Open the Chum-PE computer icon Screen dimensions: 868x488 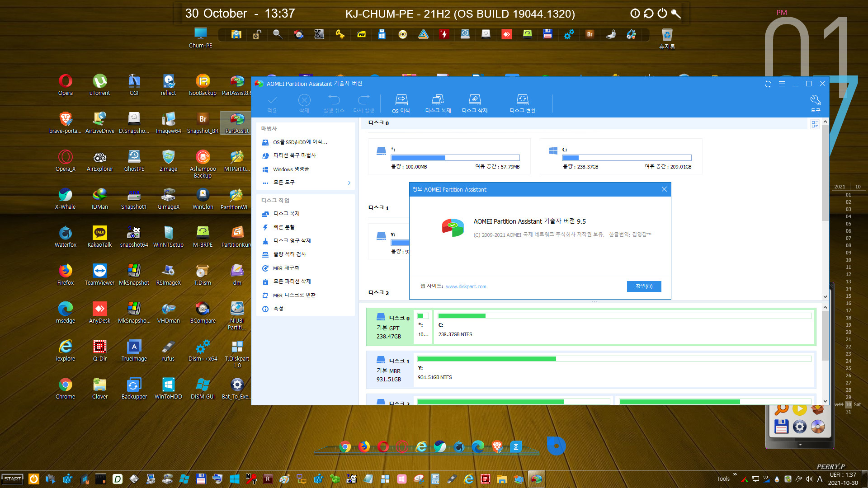point(200,38)
